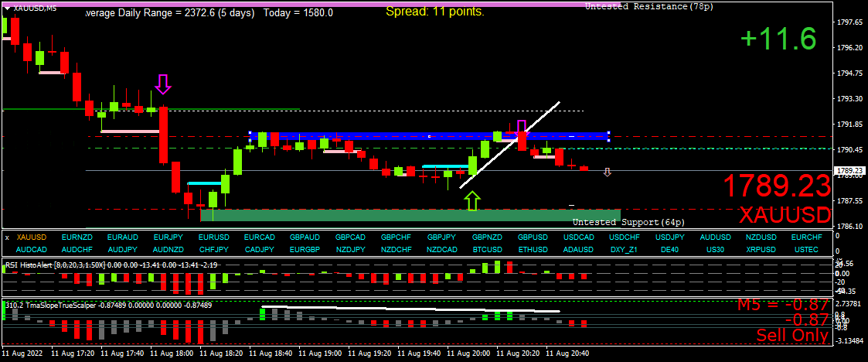
Task: Click USTEC in the symbol switcher
Action: click(807, 250)
